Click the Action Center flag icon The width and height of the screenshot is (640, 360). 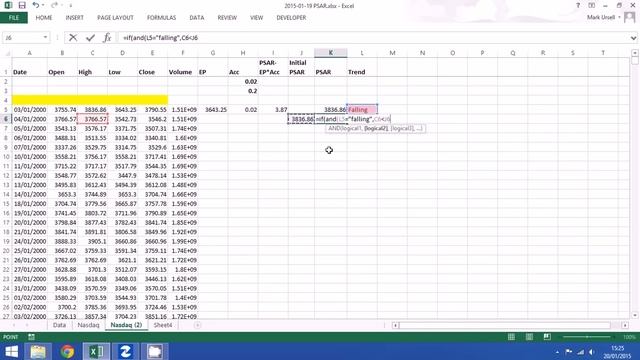coord(569,352)
